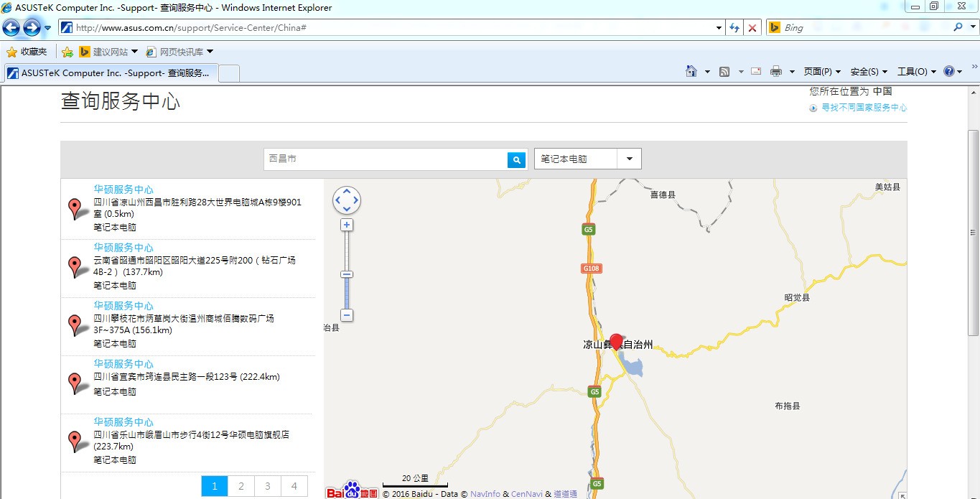The image size is (980, 499).
Task: Click the Bing search magnifier icon
Action: [x=958, y=27]
